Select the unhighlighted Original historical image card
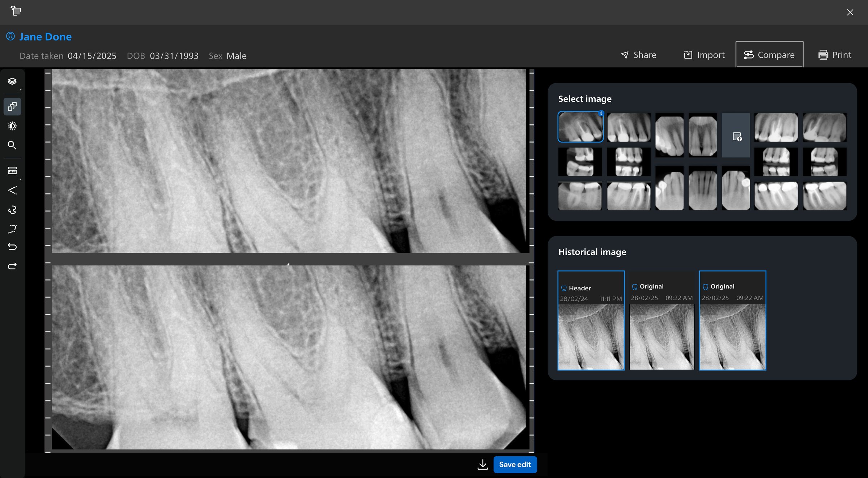This screenshot has width=868, height=478. (662, 320)
